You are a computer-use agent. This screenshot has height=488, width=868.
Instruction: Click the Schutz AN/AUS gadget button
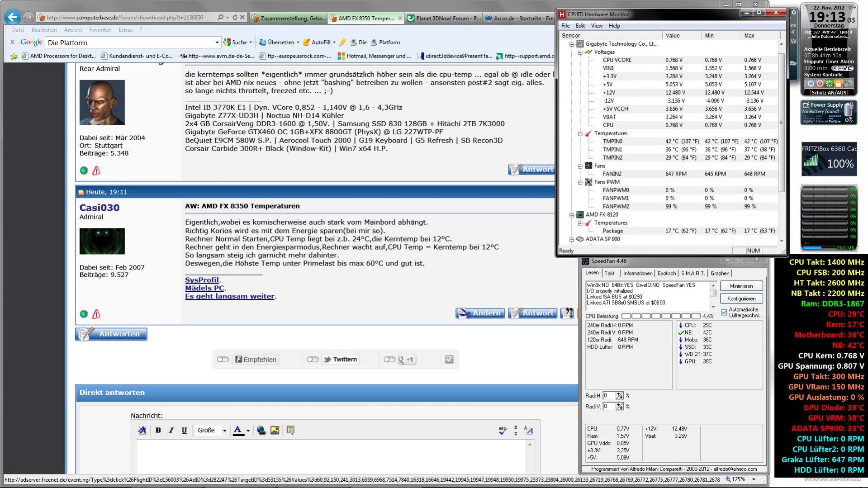pyautogui.click(x=828, y=93)
